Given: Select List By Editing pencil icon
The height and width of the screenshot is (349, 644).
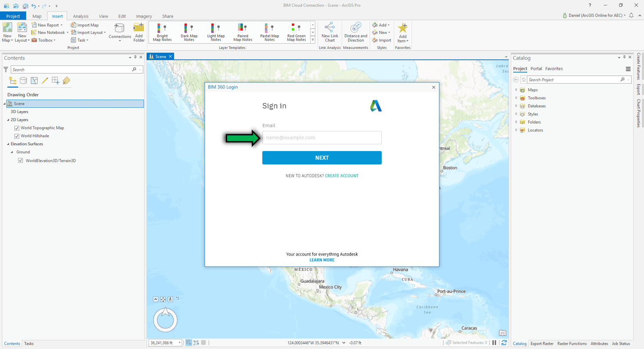Looking at the screenshot, I should (45, 81).
